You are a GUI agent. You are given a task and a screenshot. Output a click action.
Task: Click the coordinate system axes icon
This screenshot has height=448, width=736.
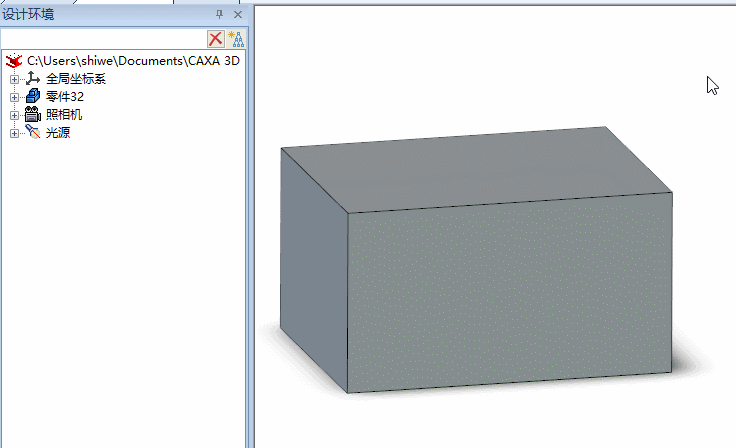32,78
